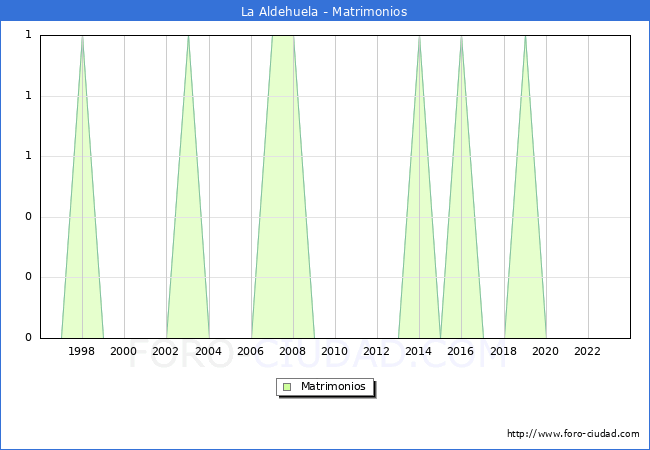Click the green Matrimonios legend color swatch
The width and height of the screenshot is (650, 450).
[287, 387]
